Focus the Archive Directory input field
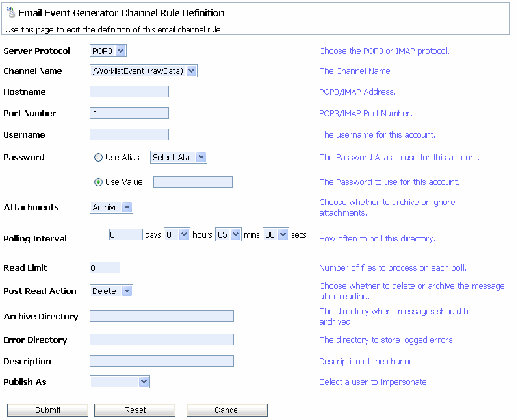Image resolution: width=516 pixels, height=420 pixels. click(x=162, y=316)
